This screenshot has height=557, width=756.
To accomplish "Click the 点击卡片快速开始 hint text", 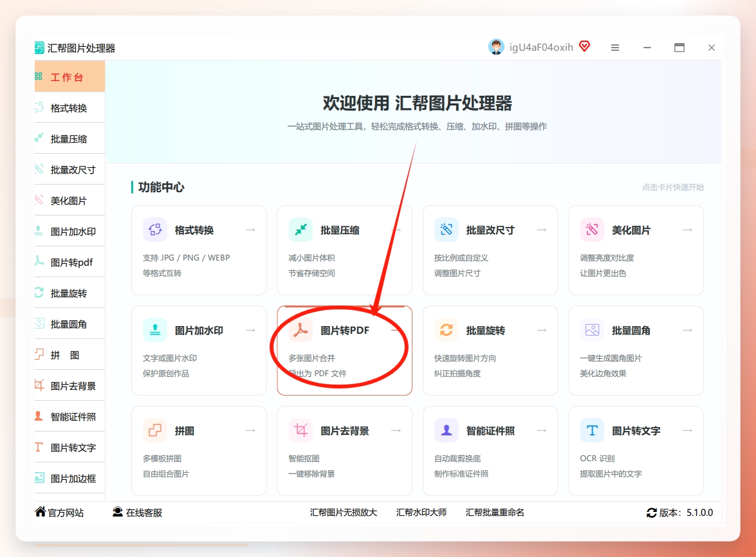I will pyautogui.click(x=672, y=187).
